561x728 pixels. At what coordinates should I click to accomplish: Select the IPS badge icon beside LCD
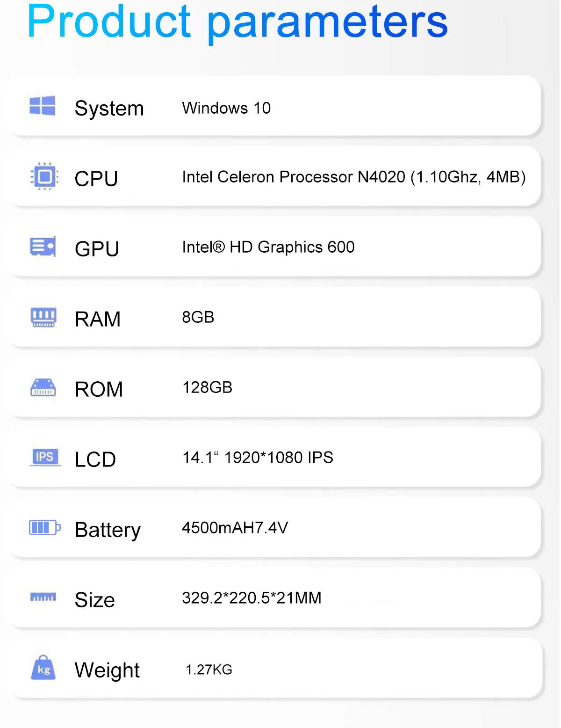click(x=44, y=458)
